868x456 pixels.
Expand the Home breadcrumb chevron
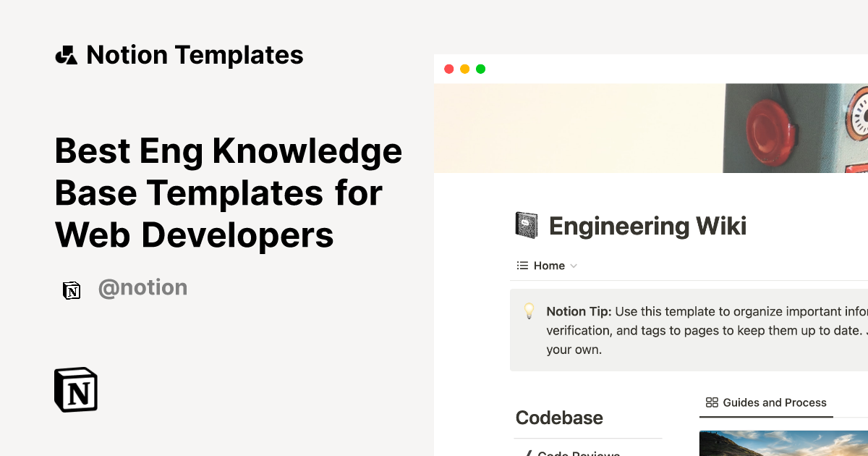pyautogui.click(x=574, y=266)
